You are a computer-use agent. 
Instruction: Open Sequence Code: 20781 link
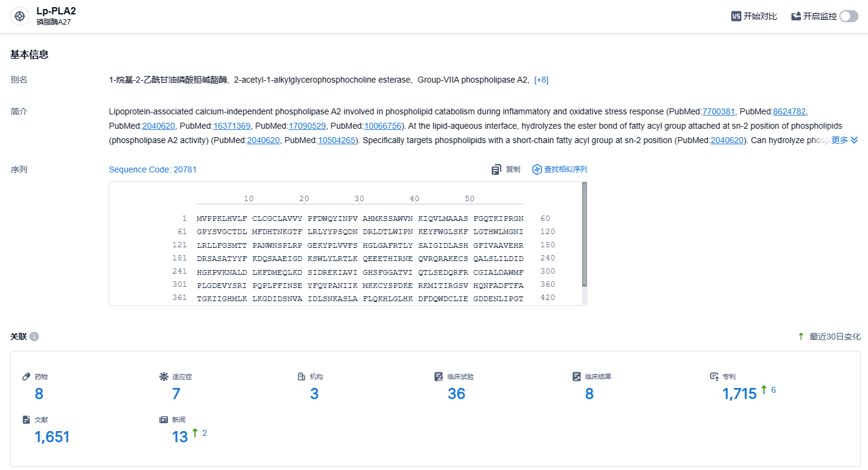pos(153,170)
